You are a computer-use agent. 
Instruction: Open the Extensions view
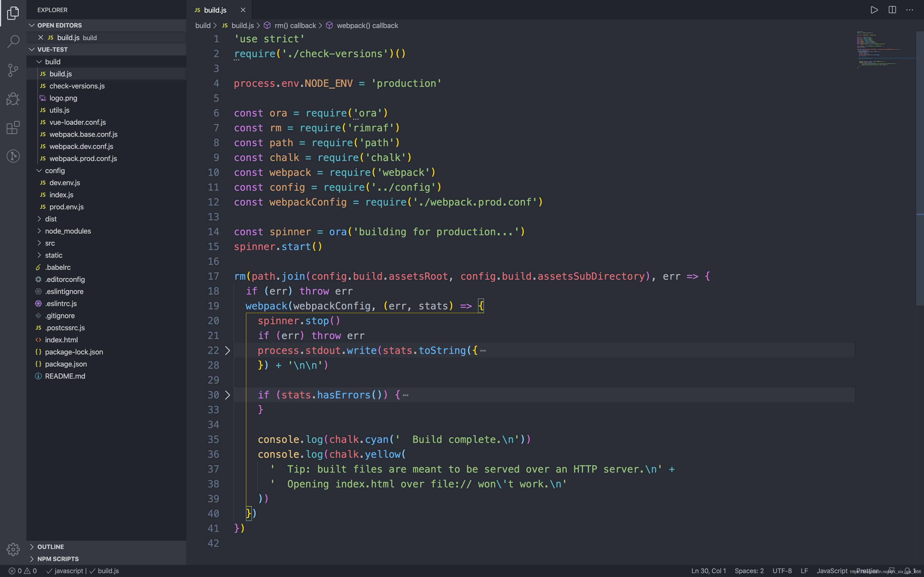coord(13,127)
